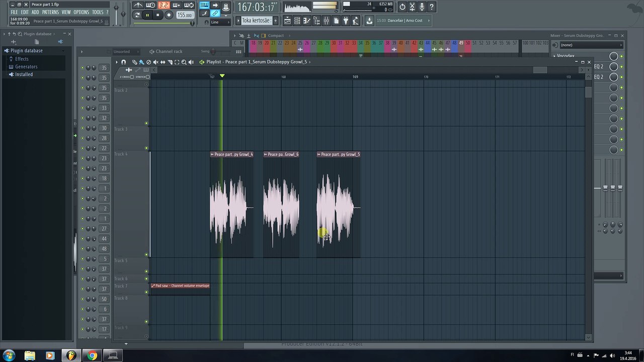Open the PATTERNS menu
This screenshot has height=362, width=644.
[50, 12]
